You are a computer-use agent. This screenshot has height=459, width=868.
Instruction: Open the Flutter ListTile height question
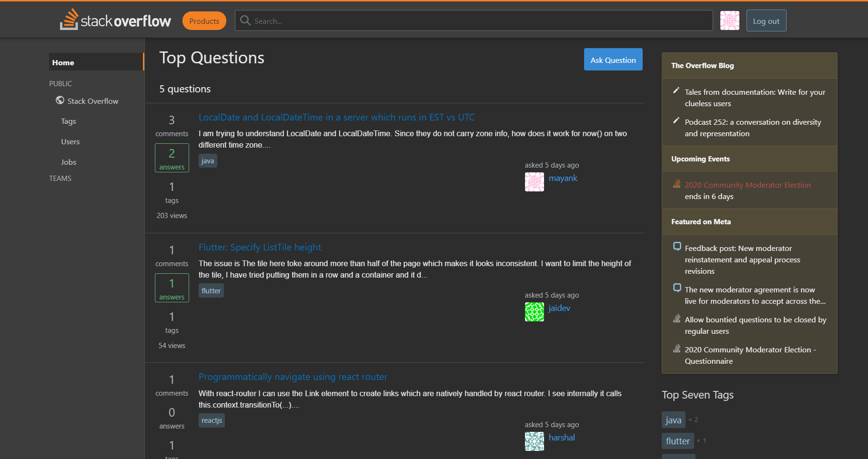[x=260, y=247]
